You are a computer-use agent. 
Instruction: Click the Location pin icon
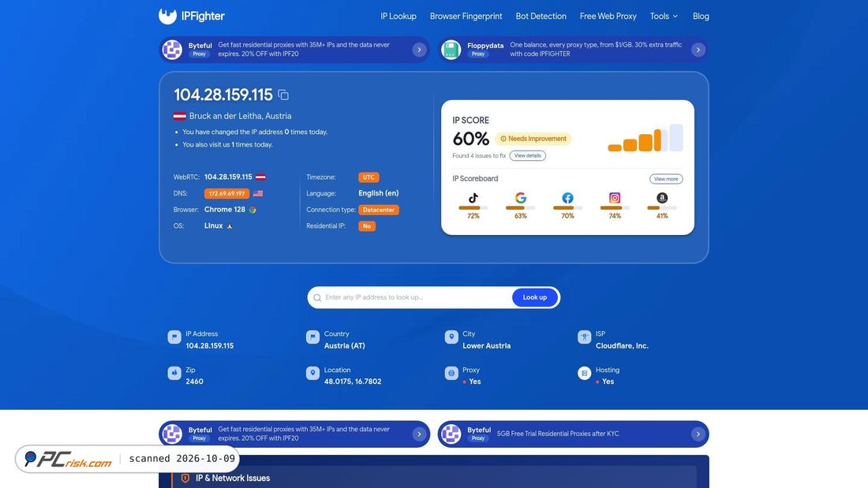[312, 374]
